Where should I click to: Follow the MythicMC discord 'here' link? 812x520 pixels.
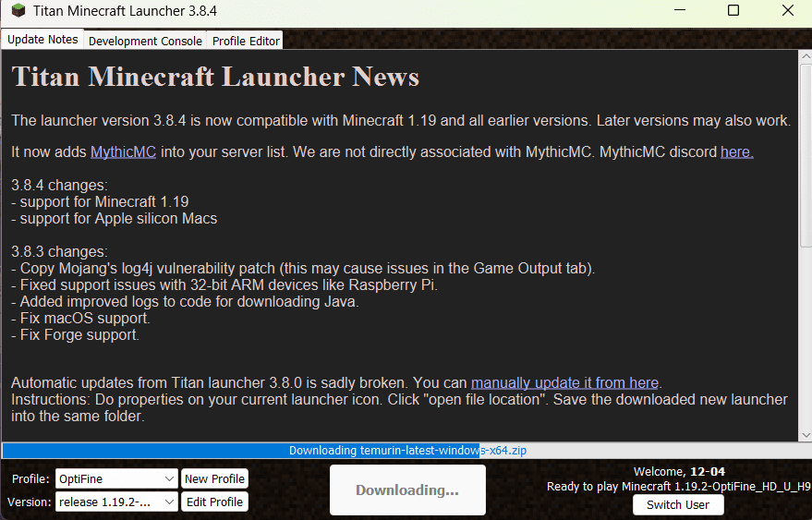tap(737, 151)
